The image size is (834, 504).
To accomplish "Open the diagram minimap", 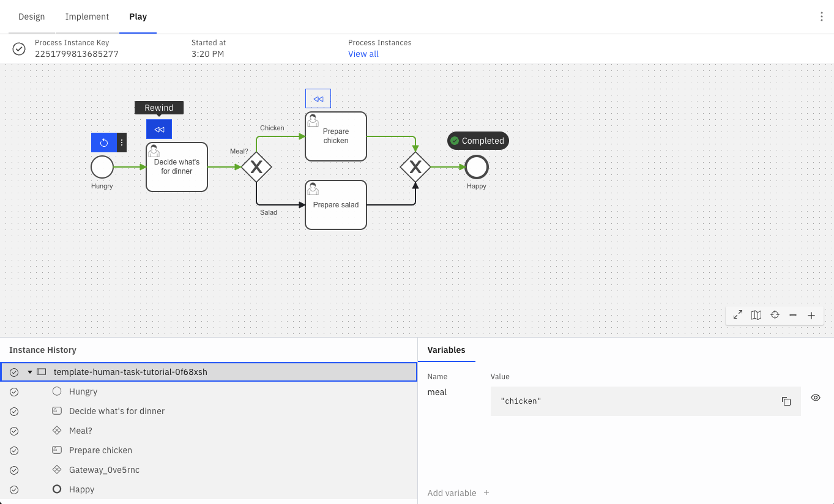I will coord(756,315).
